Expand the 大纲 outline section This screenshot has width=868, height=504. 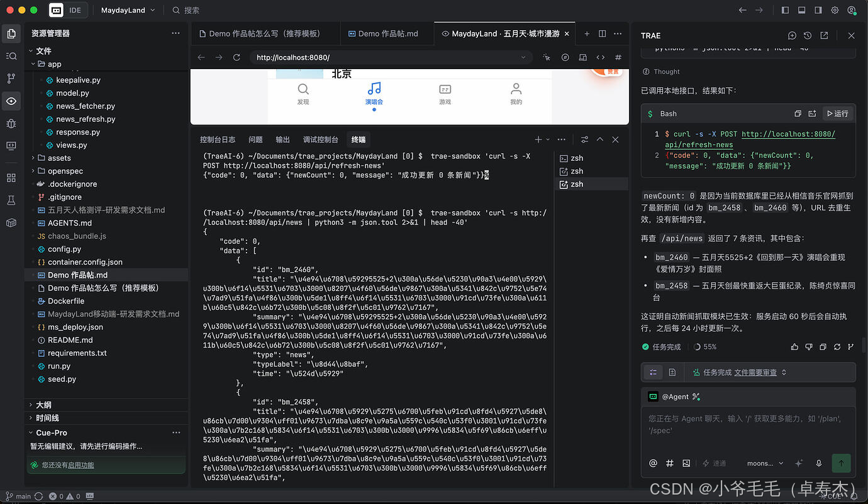point(107,405)
